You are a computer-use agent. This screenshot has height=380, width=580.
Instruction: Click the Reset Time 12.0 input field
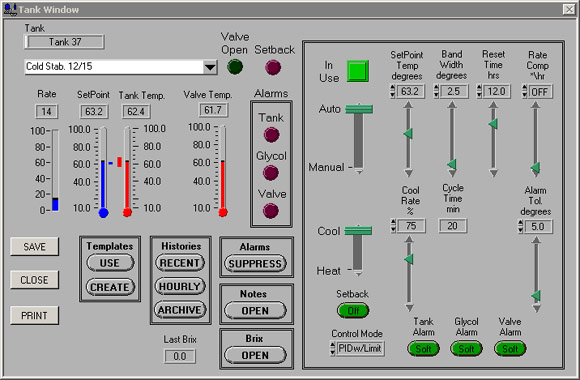pyautogui.click(x=497, y=91)
